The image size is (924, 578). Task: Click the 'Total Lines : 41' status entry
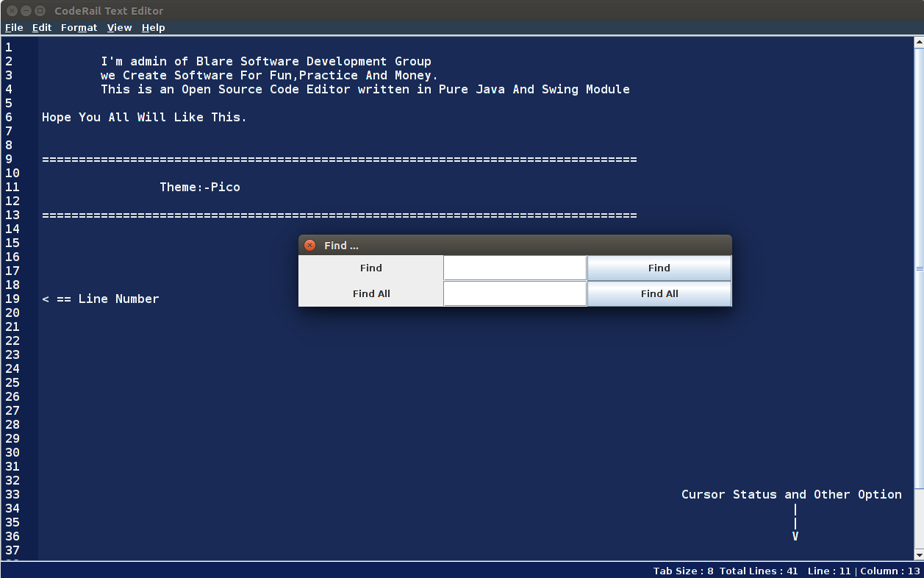point(759,571)
